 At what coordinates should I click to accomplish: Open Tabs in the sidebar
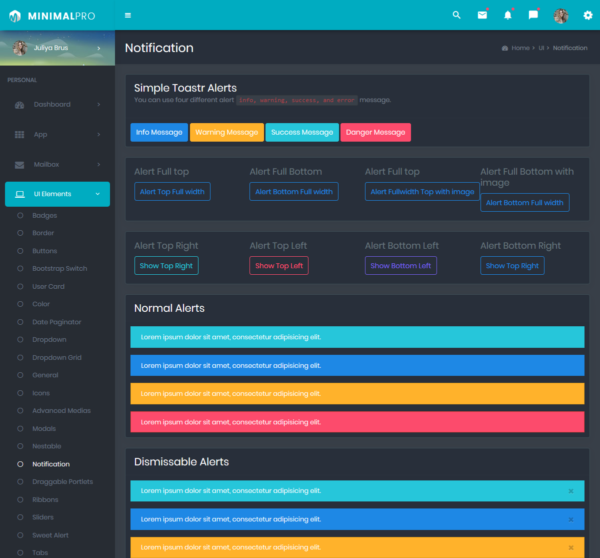[40, 553]
